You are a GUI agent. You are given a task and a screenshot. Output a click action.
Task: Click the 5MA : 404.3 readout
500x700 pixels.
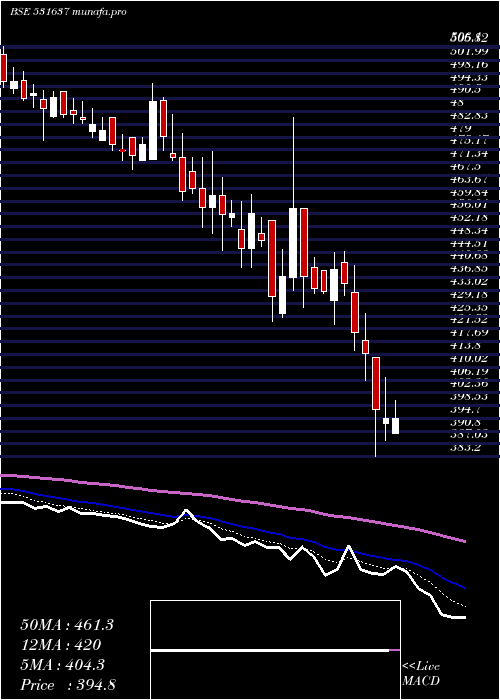(62, 665)
